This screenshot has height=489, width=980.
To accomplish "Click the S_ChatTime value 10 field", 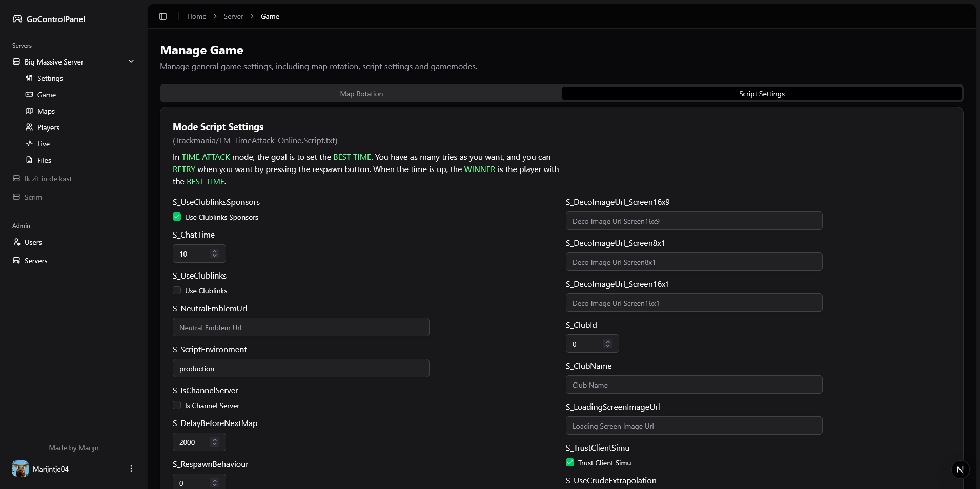I will (x=199, y=253).
